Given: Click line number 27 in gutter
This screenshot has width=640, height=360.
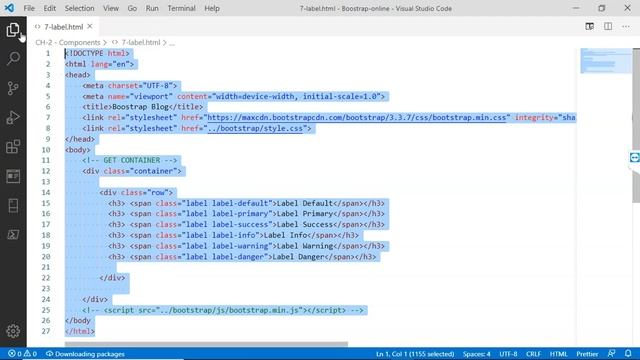Looking at the screenshot, I should [46, 331].
